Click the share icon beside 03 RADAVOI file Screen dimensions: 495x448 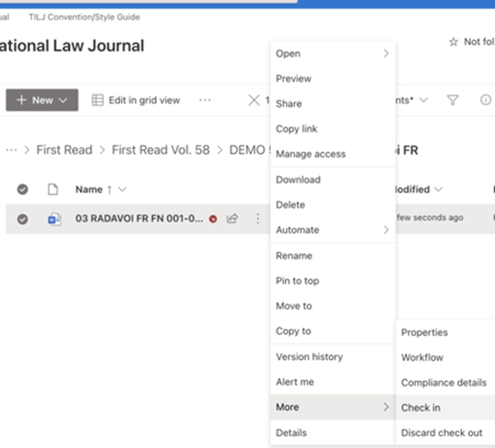(x=232, y=218)
